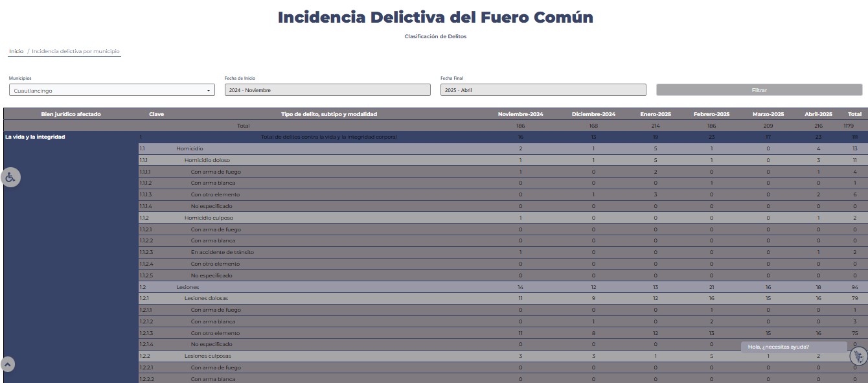This screenshot has width=868, height=383.
Task: Click the Noviembre-2024 column header
Action: click(520, 114)
